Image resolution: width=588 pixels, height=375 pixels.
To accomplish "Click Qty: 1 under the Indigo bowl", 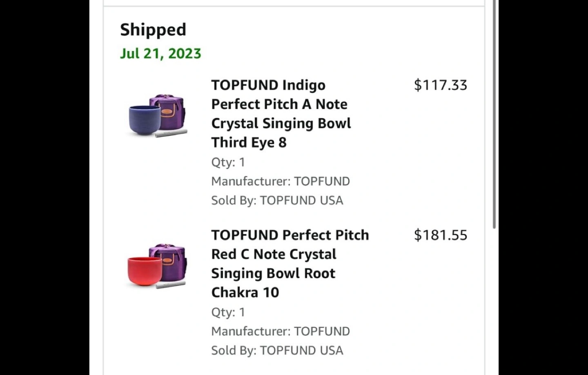I will click(228, 162).
